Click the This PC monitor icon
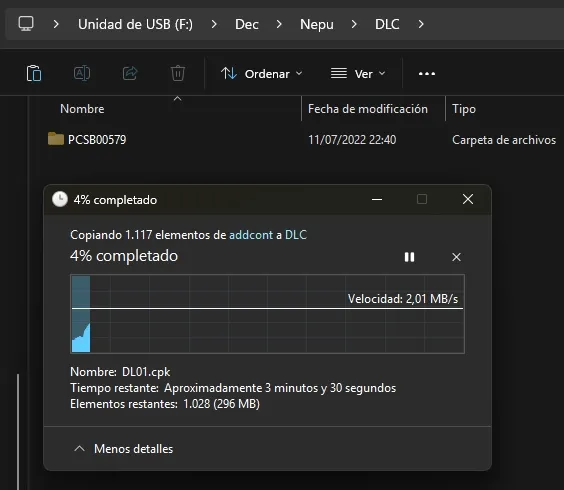 [x=26, y=24]
